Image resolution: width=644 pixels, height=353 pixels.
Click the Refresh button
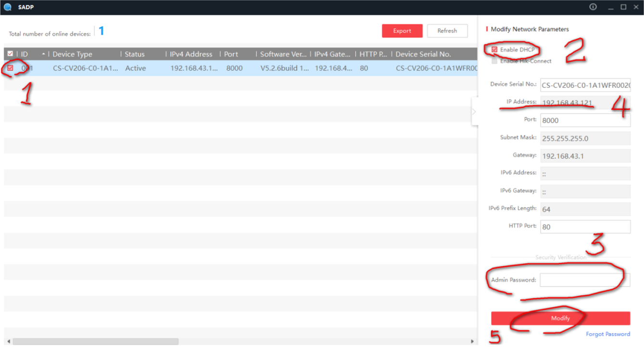tap(447, 31)
